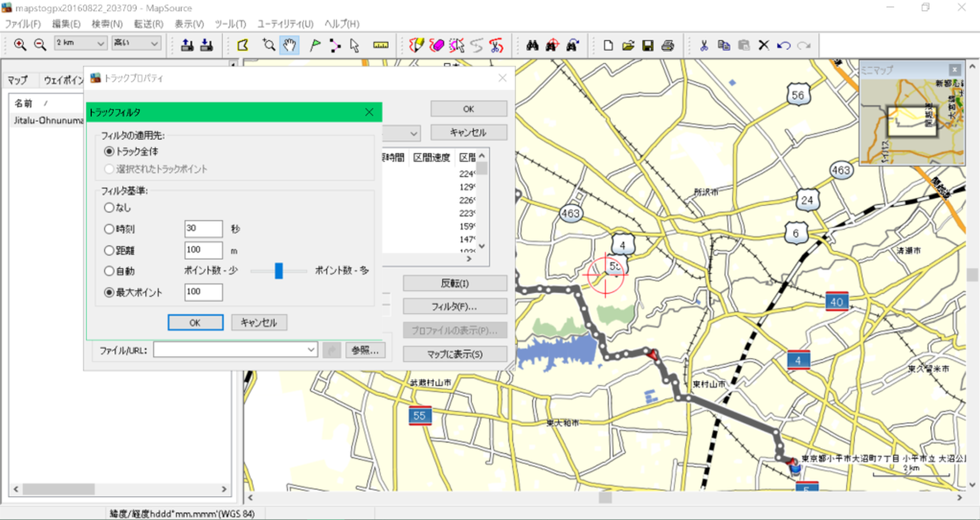Click フィルタ(F)... button
The image size is (980, 520).
455,306
